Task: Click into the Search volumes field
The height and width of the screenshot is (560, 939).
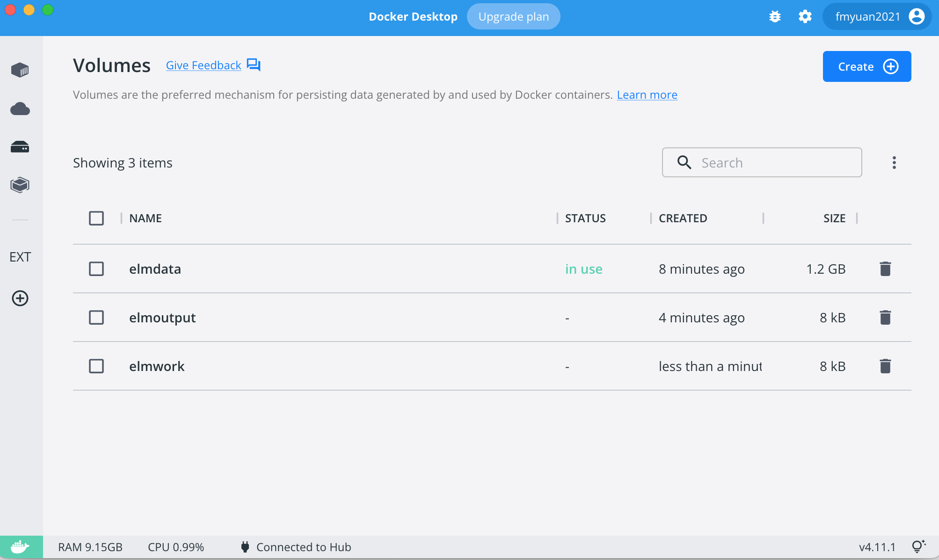Action: pos(772,163)
